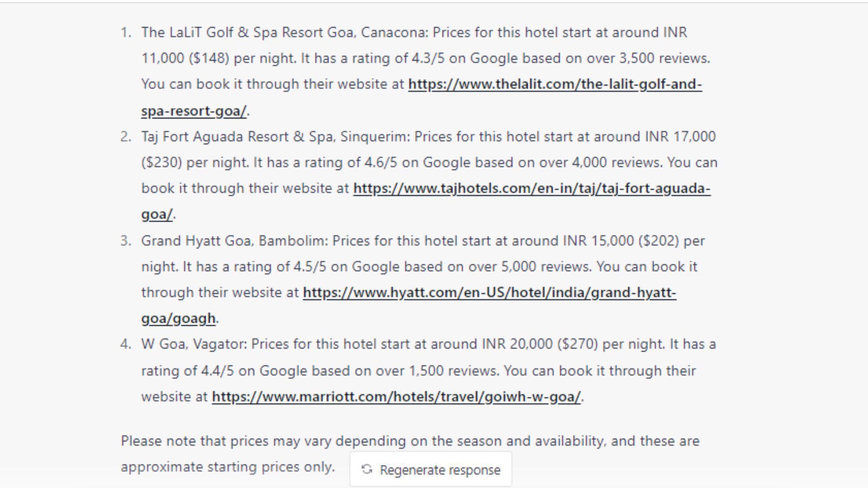Image resolution: width=868 pixels, height=488 pixels.
Task: Open the thelalit.com resort booking link
Action: 555,84
